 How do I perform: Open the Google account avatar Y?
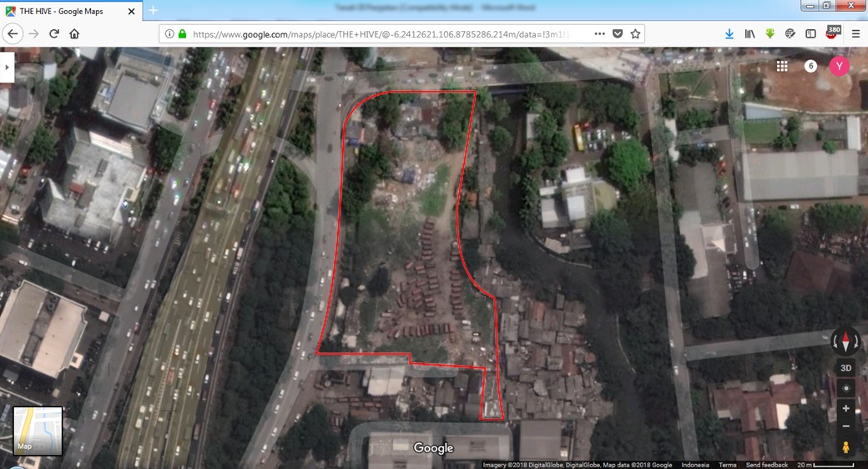coord(840,66)
